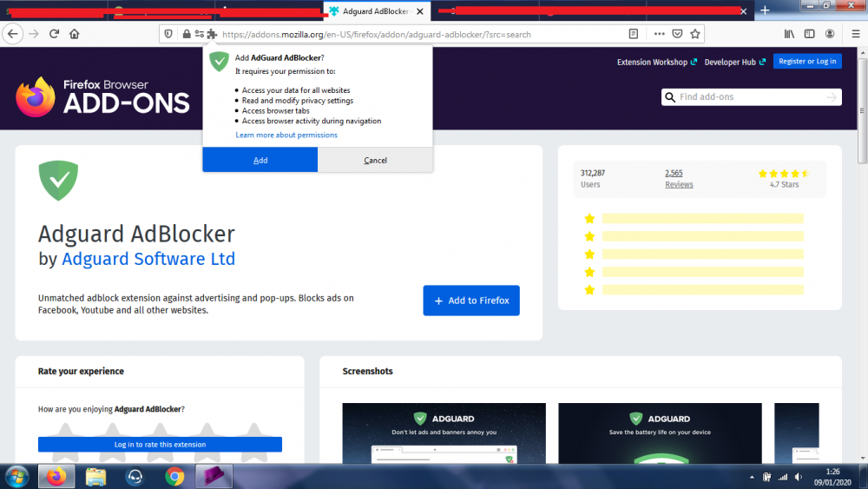Screen dimensions: 868x489
Task: Go back to the previous page
Action: (13, 34)
